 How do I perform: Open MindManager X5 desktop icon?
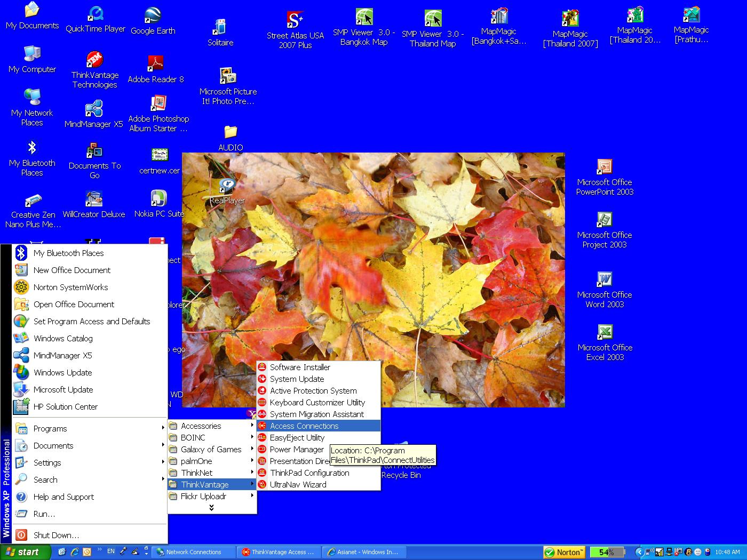(x=94, y=114)
